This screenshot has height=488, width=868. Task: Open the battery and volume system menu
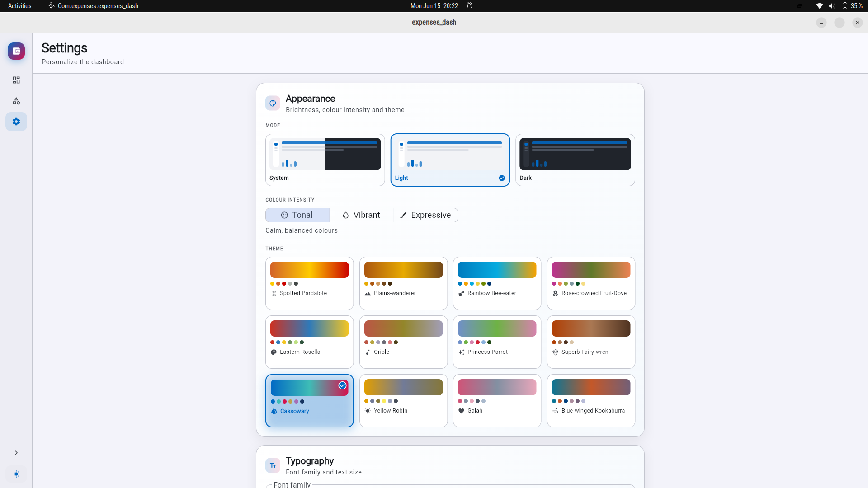[840, 6]
